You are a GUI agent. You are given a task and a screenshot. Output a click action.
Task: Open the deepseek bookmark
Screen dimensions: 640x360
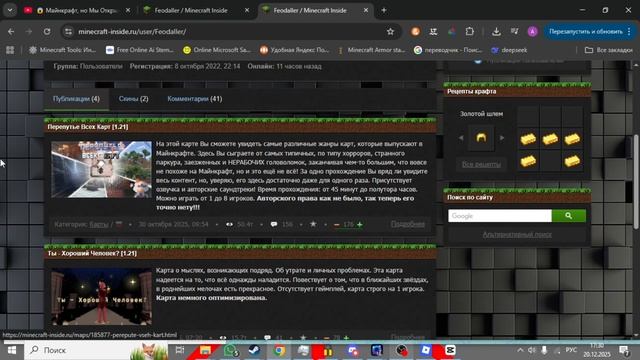509,50
